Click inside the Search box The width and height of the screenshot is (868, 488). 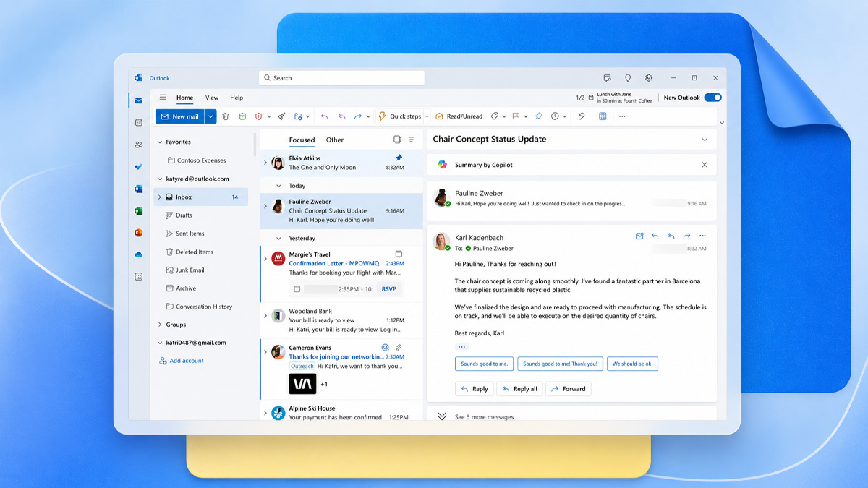tap(341, 78)
